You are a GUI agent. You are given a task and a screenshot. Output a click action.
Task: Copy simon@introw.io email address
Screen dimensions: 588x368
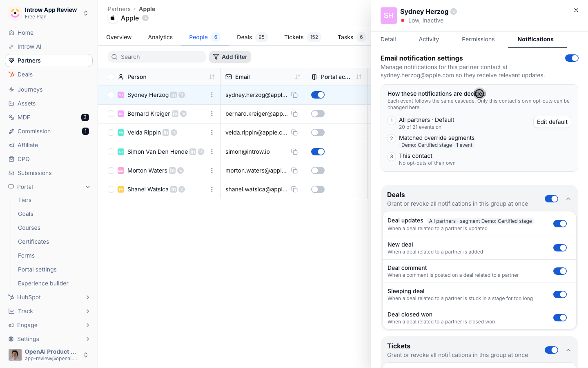coord(294,152)
